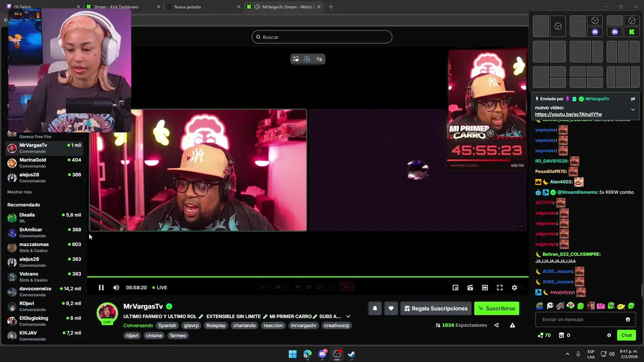The width and height of the screenshot is (644, 362).
Task: Open OBS from the taskbar
Action: click(337, 354)
